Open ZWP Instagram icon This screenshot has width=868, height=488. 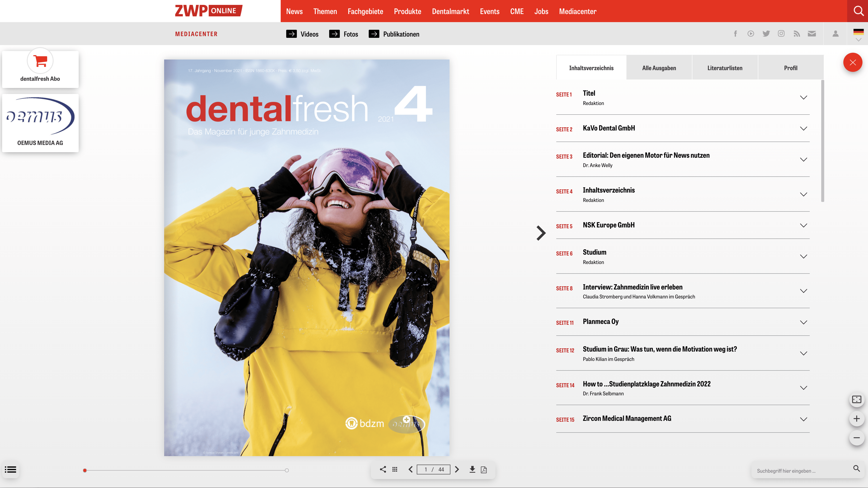pos(781,34)
